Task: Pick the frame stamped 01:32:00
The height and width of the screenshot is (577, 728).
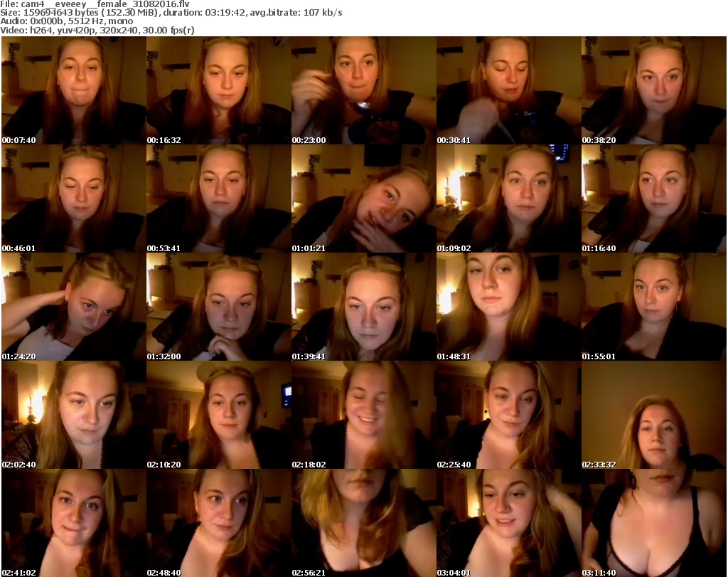Action: (219, 307)
